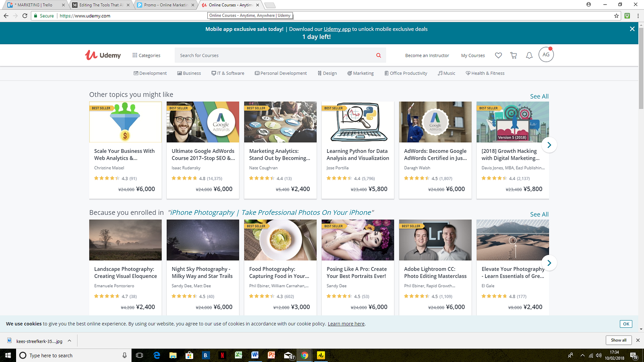Image resolution: width=644 pixels, height=362 pixels.
Task: Show next courses in iPhone Photography carousel
Action: (x=549, y=263)
